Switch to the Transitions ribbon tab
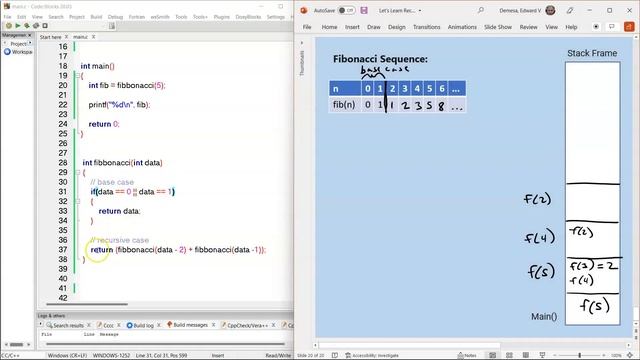Image resolution: width=640 pixels, height=360 pixels. [427, 27]
